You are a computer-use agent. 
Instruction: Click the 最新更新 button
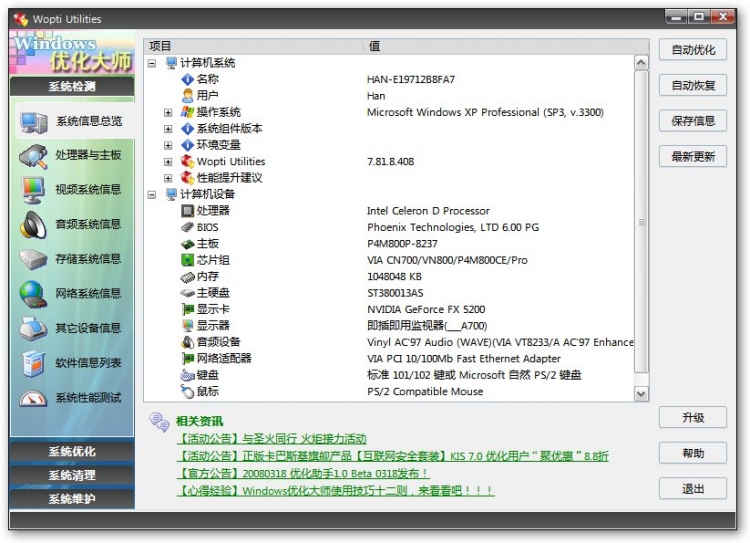[693, 156]
